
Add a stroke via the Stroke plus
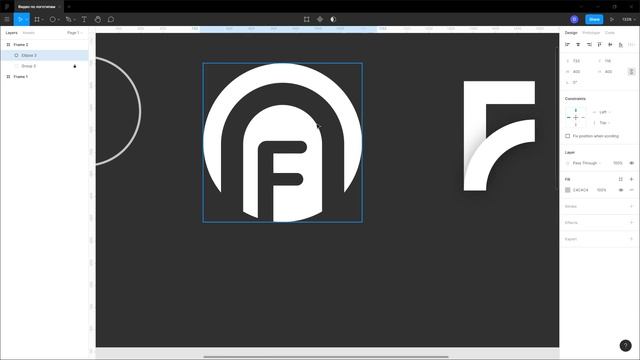click(x=631, y=206)
